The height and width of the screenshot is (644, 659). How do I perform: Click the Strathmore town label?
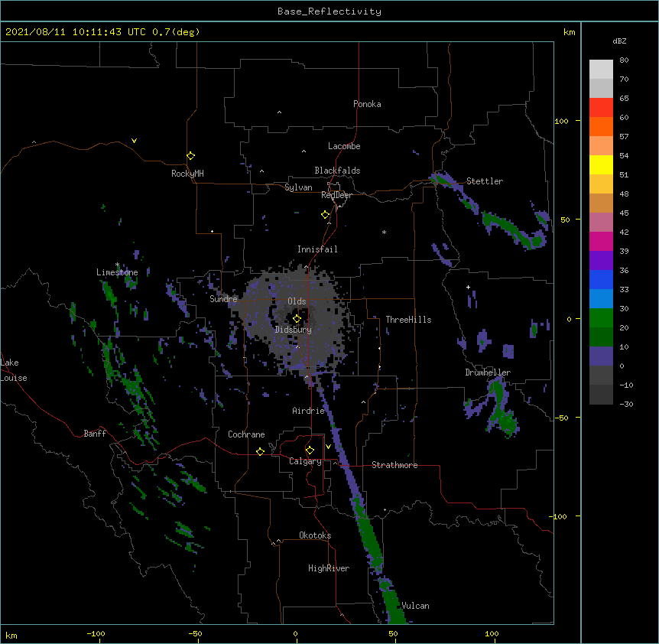click(x=394, y=465)
